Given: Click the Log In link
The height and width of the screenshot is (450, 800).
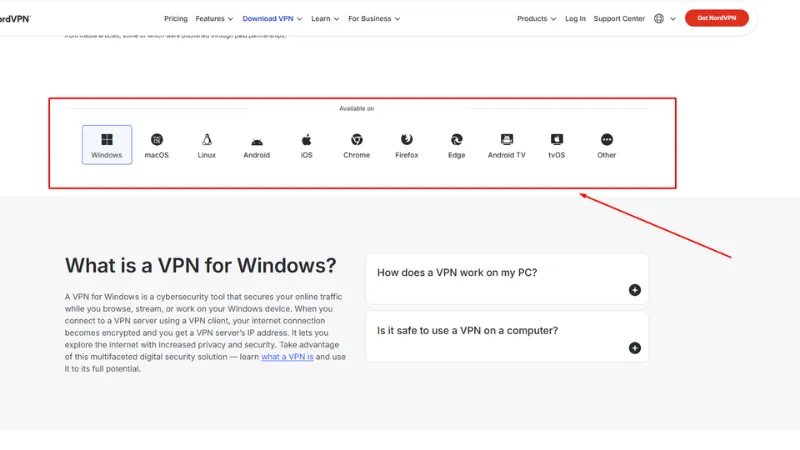Looking at the screenshot, I should pos(575,18).
